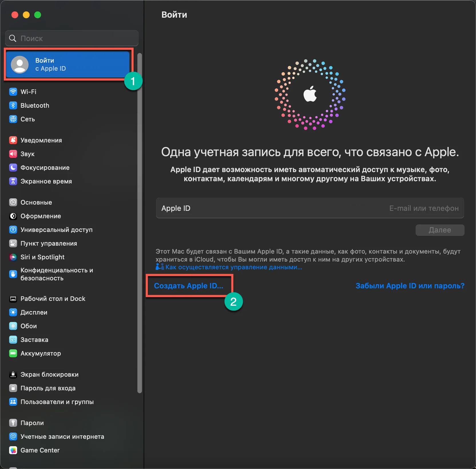Click the Пункт управления switches icon
476x469 pixels.
[x=13, y=243]
